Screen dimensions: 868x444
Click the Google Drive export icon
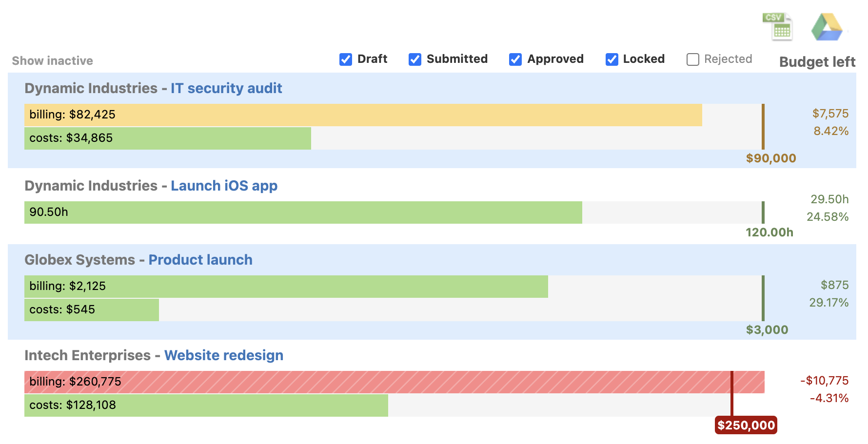tap(827, 27)
